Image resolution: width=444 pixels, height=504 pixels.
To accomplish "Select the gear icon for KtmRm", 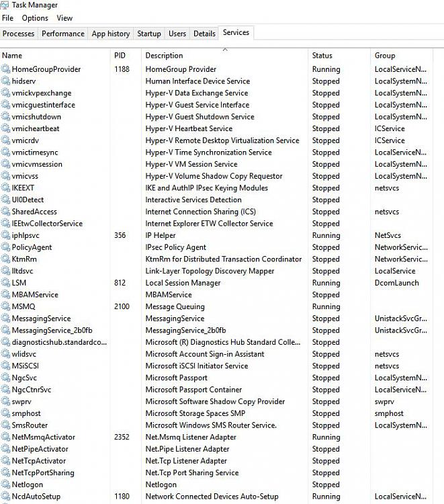I will pos(5,259).
